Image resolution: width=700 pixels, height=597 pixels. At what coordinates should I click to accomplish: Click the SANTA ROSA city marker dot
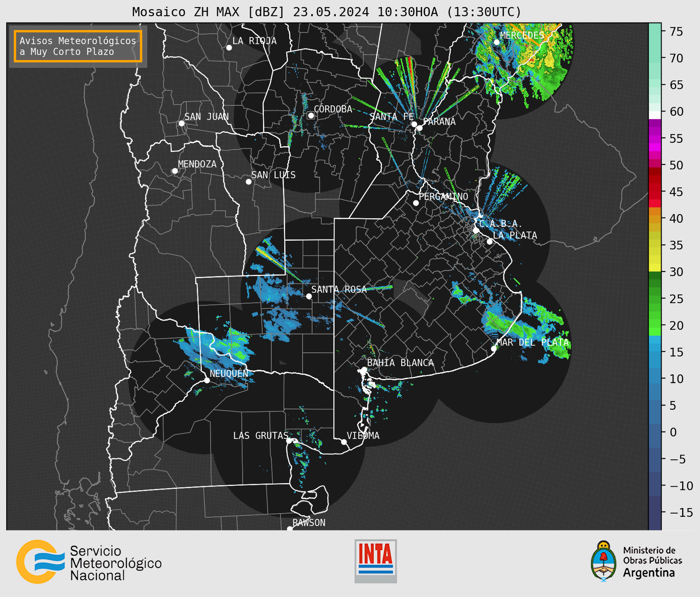pyautogui.click(x=309, y=296)
